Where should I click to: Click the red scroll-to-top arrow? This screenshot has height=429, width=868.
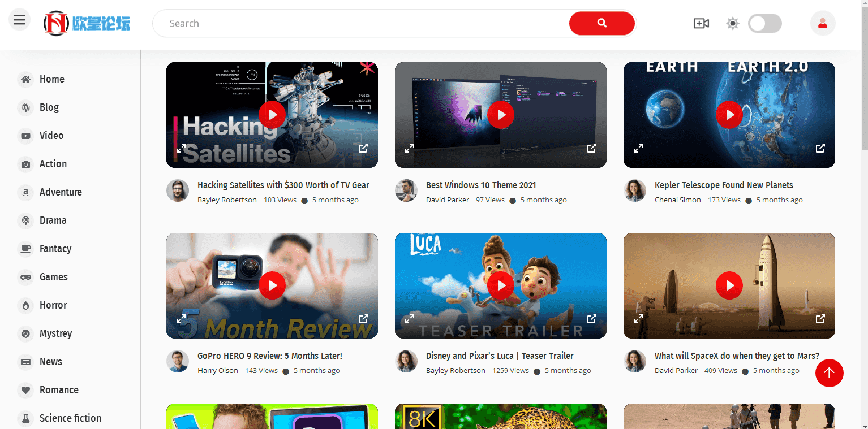pos(829,373)
